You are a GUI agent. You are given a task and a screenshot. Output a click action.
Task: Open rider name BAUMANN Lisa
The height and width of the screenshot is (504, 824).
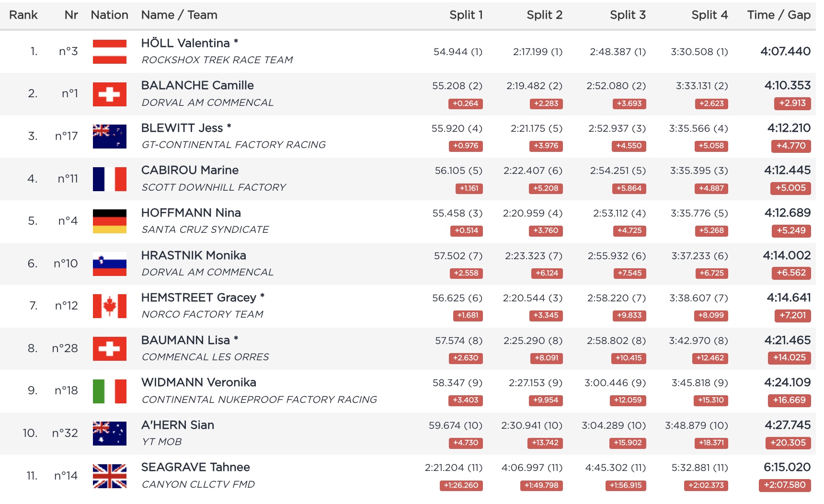pyautogui.click(x=185, y=341)
